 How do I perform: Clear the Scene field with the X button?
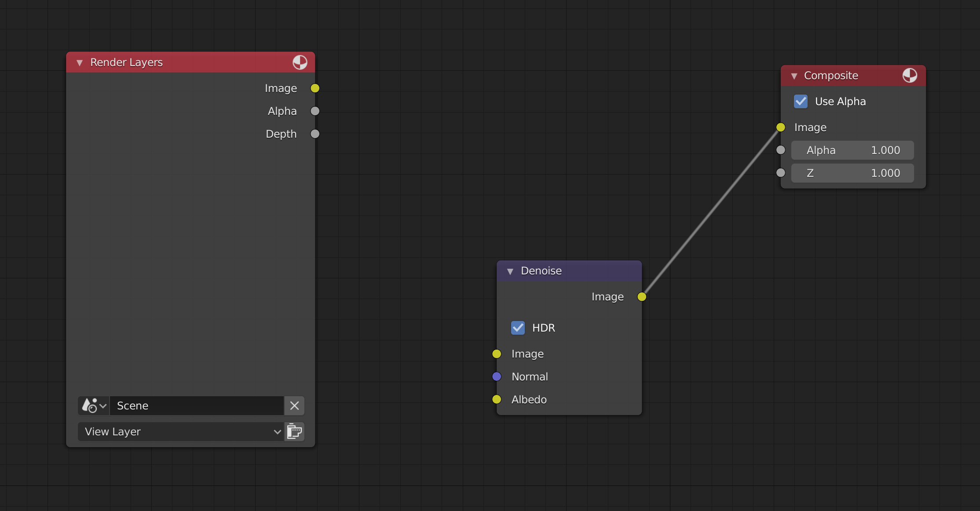(x=294, y=405)
